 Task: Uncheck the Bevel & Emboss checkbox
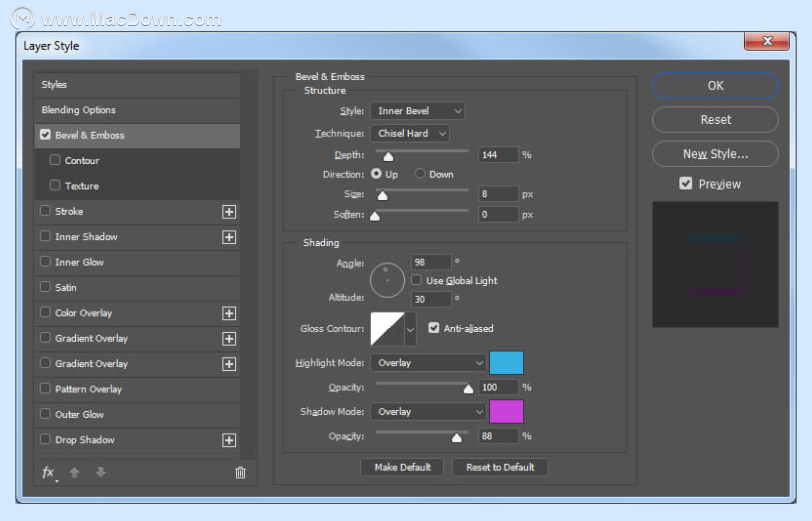pos(46,135)
